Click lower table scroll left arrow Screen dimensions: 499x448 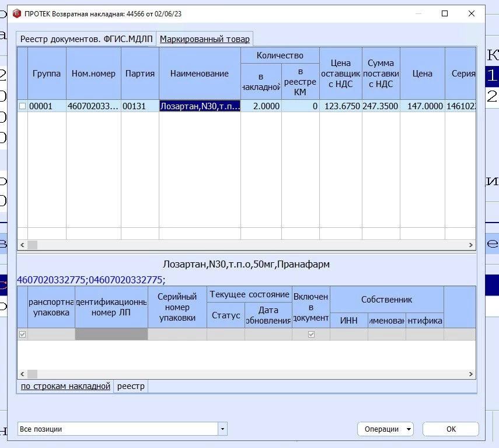[x=22, y=374]
